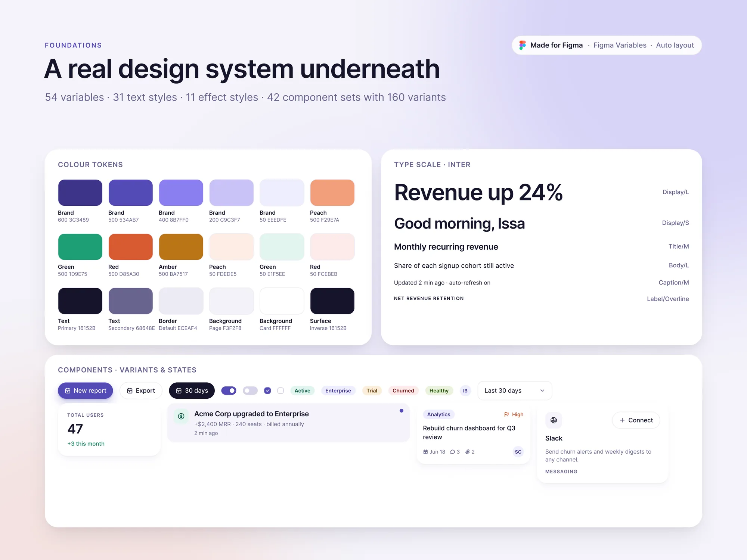This screenshot has height=560, width=747.
Task: Click the Analytics tag on task card
Action: click(438, 414)
